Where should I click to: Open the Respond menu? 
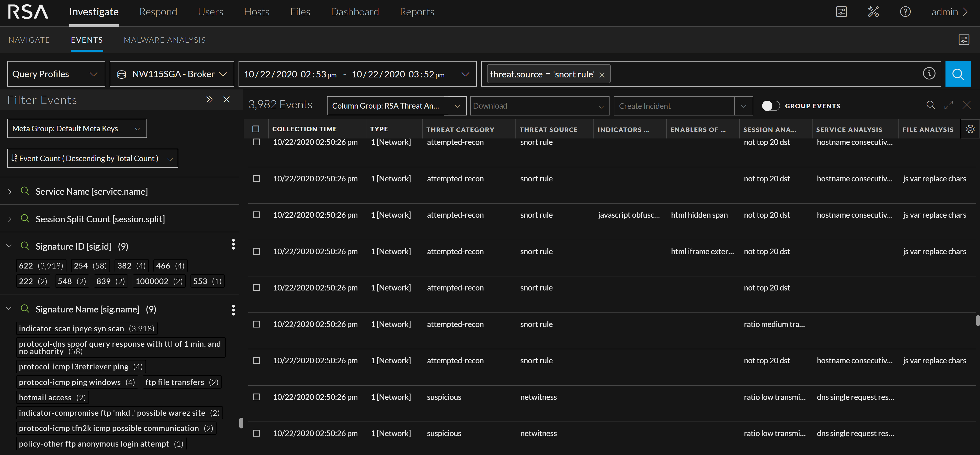pos(158,12)
